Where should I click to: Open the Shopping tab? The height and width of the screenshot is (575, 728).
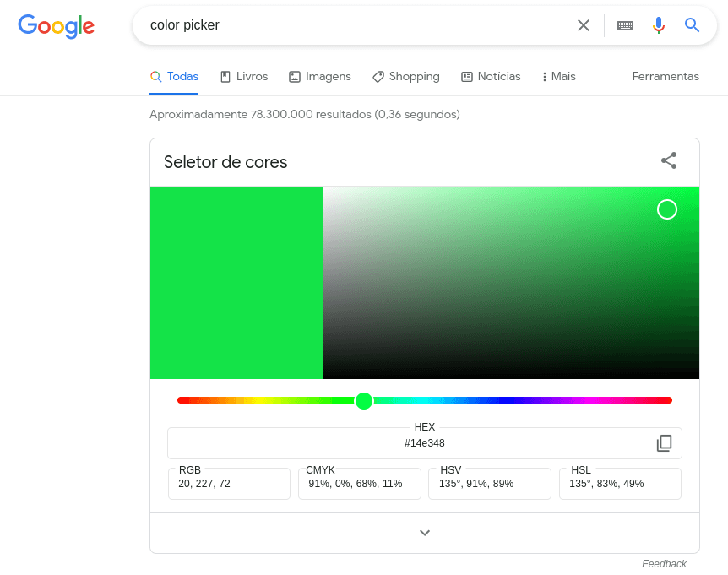pyautogui.click(x=406, y=77)
